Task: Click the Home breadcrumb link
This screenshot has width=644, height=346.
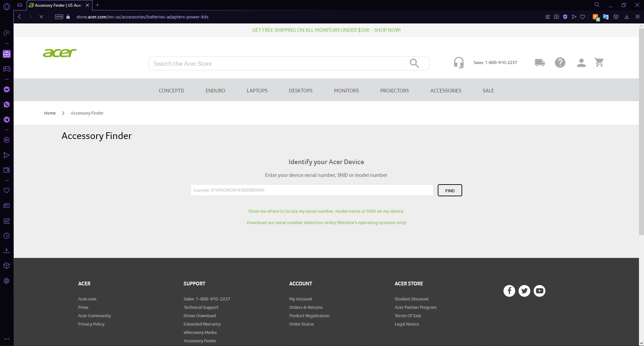Action: pos(50,113)
